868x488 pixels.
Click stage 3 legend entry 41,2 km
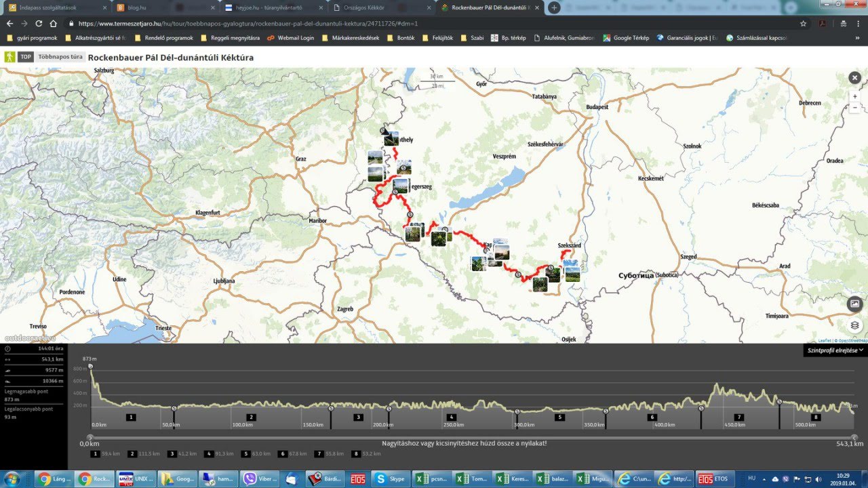182,453
